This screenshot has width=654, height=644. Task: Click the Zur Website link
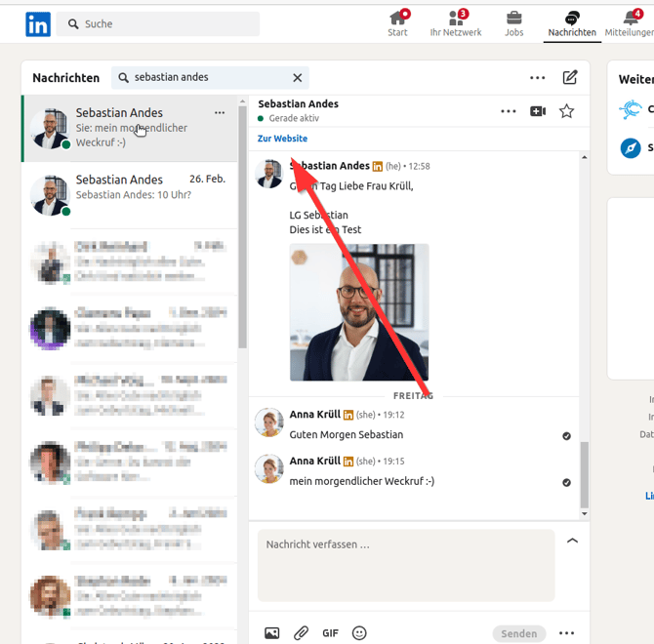point(282,139)
